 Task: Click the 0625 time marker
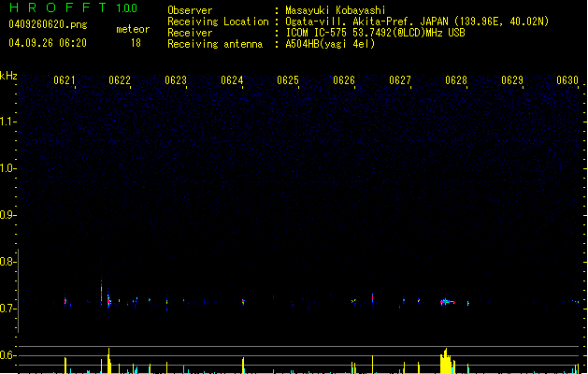(288, 79)
